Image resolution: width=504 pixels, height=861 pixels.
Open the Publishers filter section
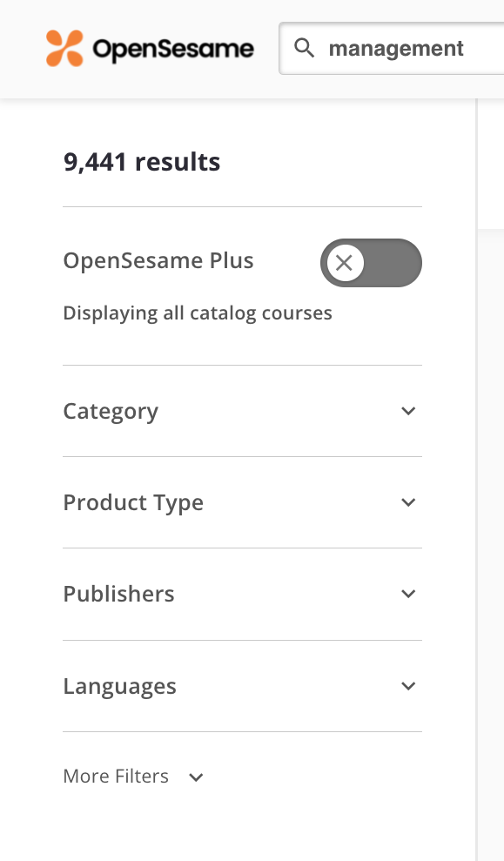coord(242,594)
